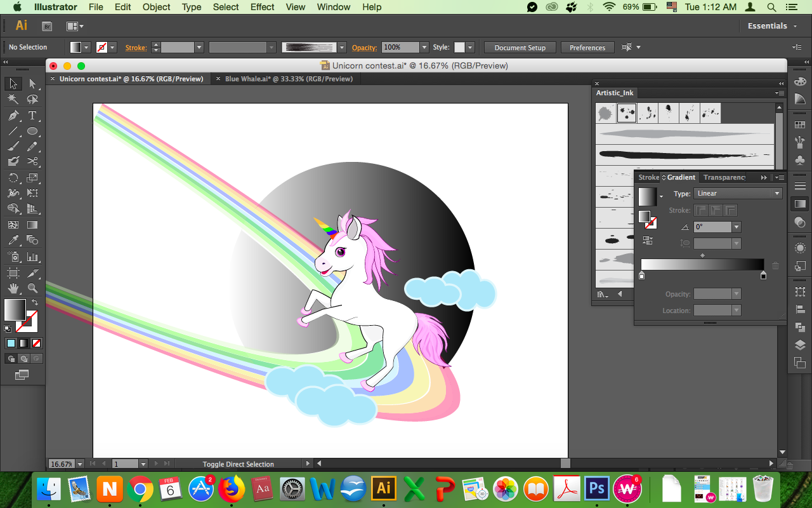Set paint mode to None
Viewport: 812px width, 508px height.
tap(36, 343)
